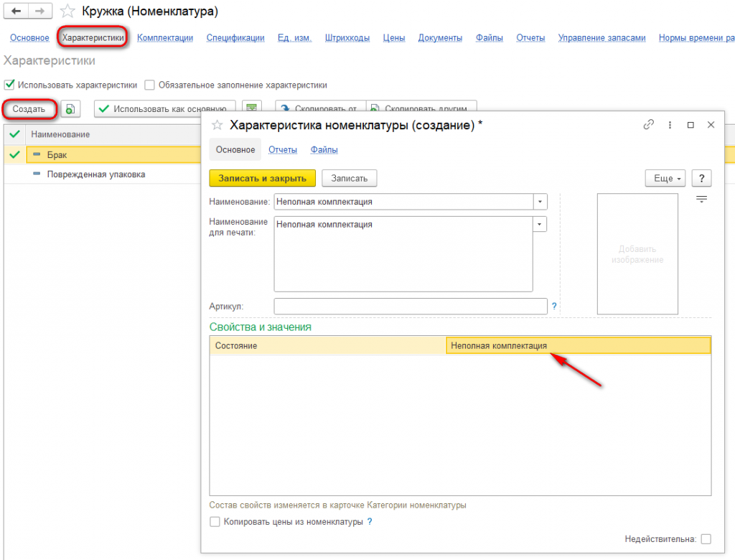
Task: Click the Артикул input field
Action: pos(411,307)
